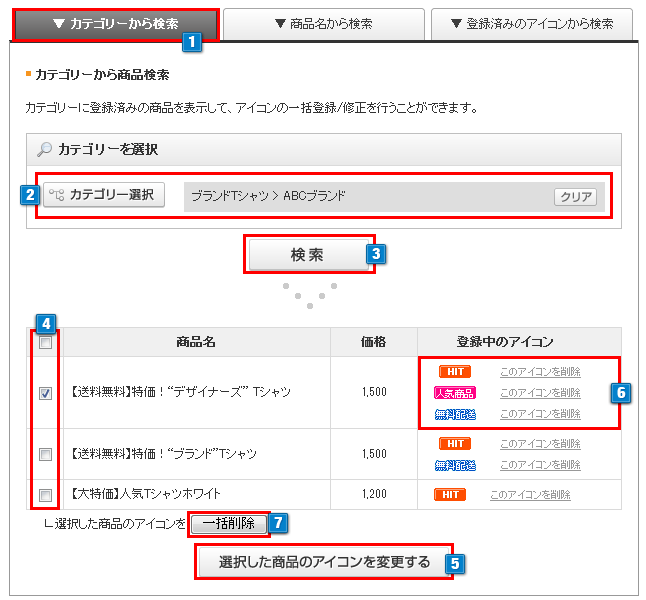Open the カテゴリー選択 category picker

104,195
